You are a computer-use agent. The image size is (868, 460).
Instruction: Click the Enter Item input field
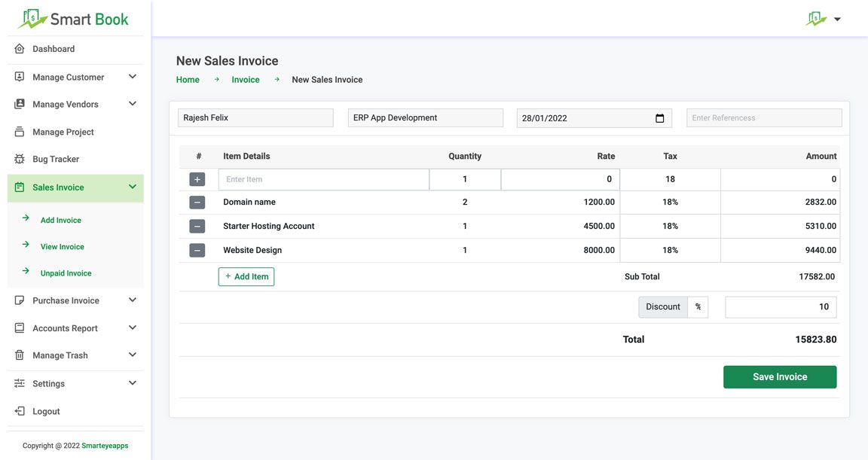(x=323, y=180)
